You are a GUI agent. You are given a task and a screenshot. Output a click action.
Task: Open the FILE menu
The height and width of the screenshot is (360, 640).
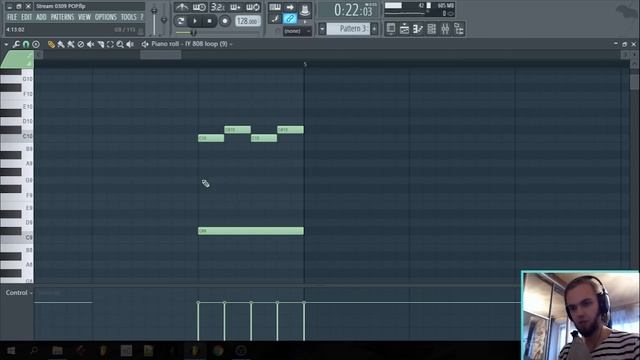pyautogui.click(x=12, y=17)
